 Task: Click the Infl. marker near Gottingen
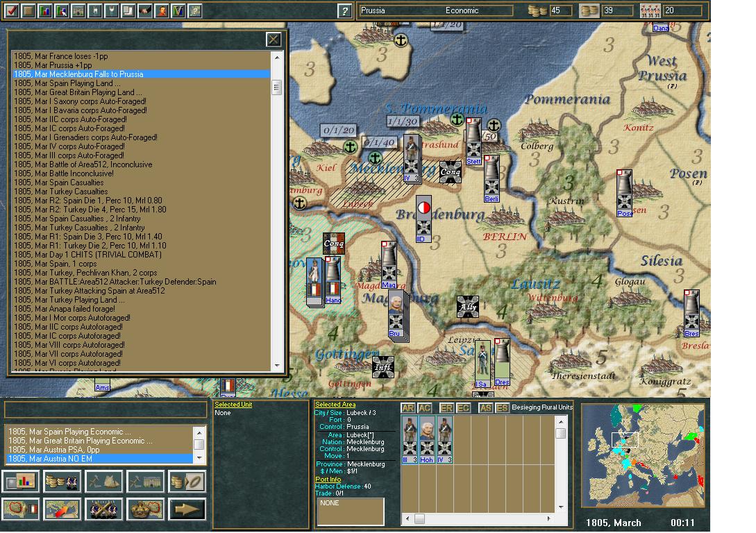click(383, 366)
